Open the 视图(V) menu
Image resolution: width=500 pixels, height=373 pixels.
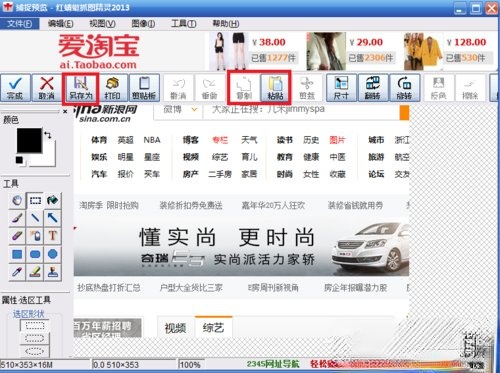(x=102, y=24)
